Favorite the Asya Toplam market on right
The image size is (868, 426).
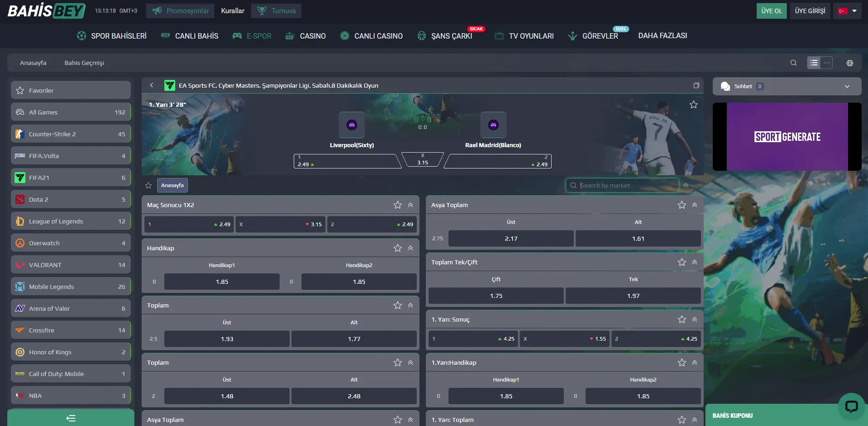tap(682, 205)
